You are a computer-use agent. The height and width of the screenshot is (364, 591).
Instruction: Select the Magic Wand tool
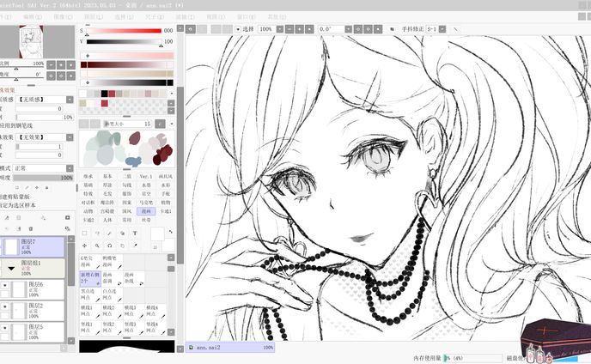tap(109, 232)
